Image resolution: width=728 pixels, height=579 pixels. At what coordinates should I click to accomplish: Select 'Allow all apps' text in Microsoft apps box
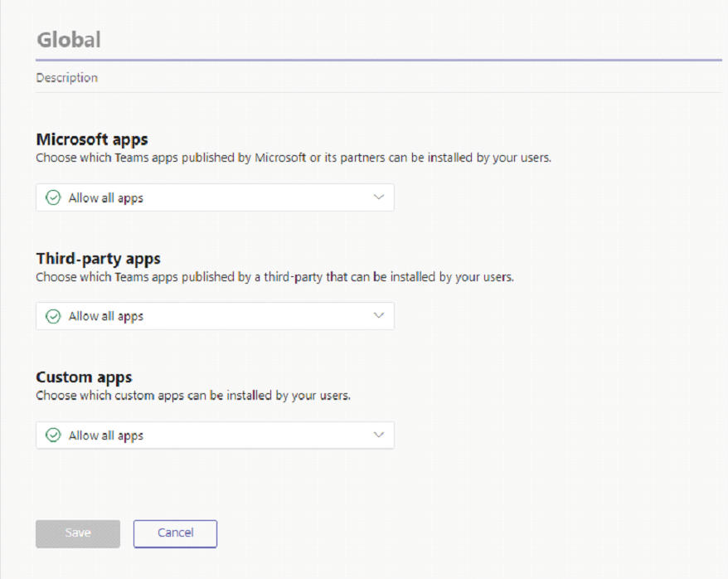[106, 198]
